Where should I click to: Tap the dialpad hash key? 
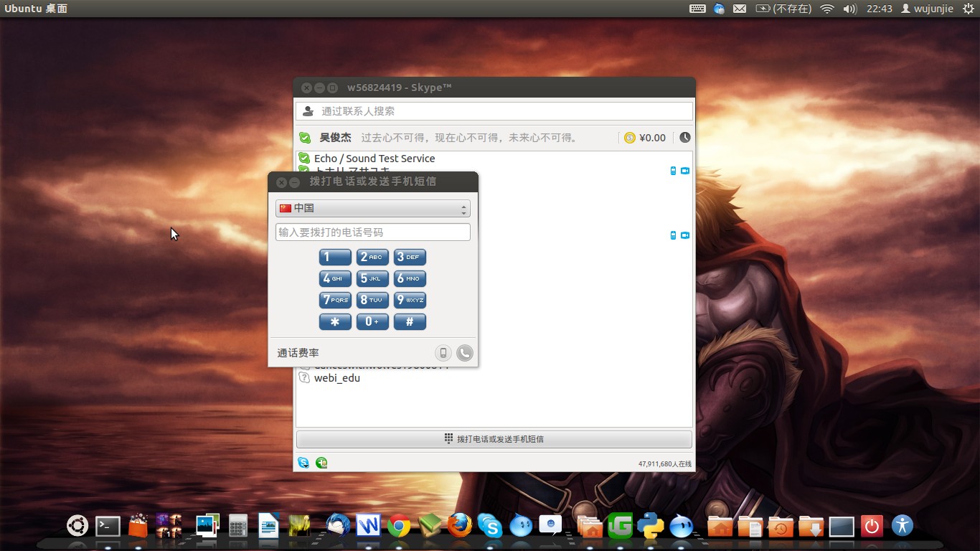[410, 321]
